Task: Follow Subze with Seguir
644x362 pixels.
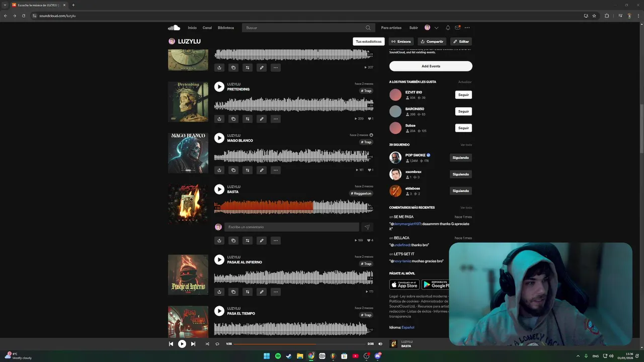Action: pyautogui.click(x=463, y=128)
